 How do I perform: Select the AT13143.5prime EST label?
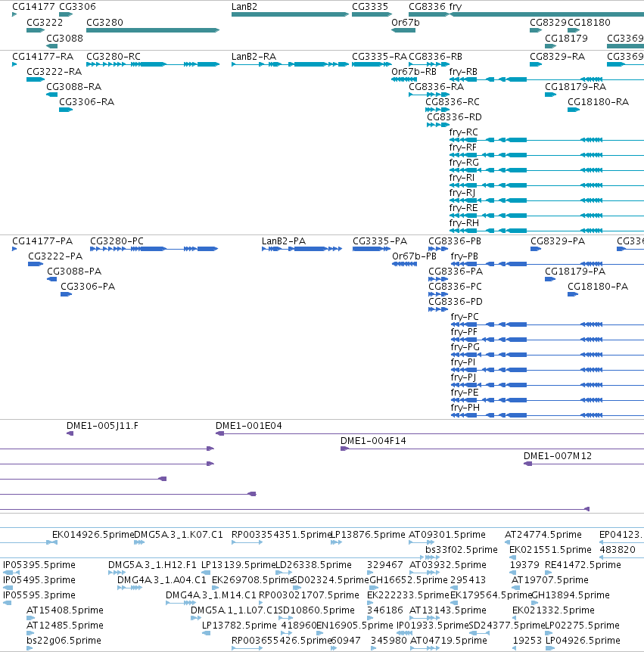448,610
